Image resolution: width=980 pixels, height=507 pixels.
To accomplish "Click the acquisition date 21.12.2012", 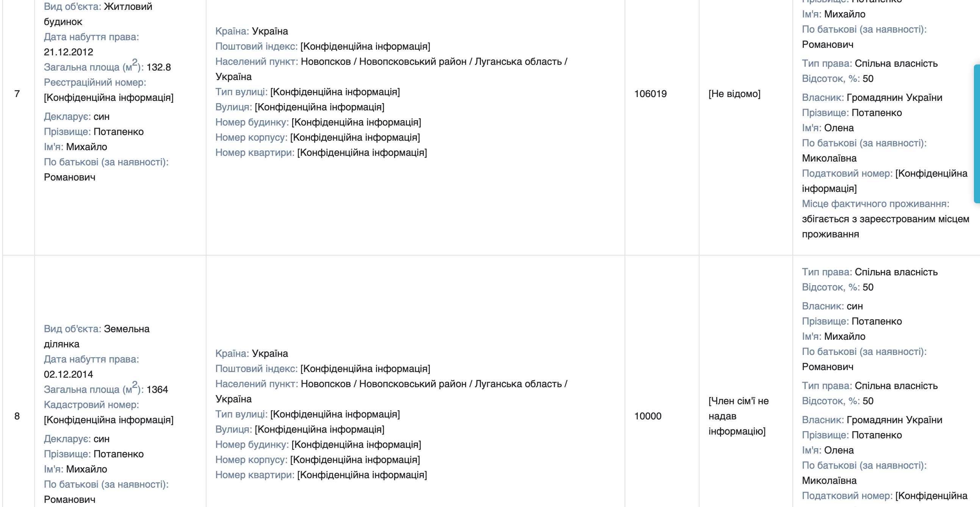I will (x=69, y=52).
